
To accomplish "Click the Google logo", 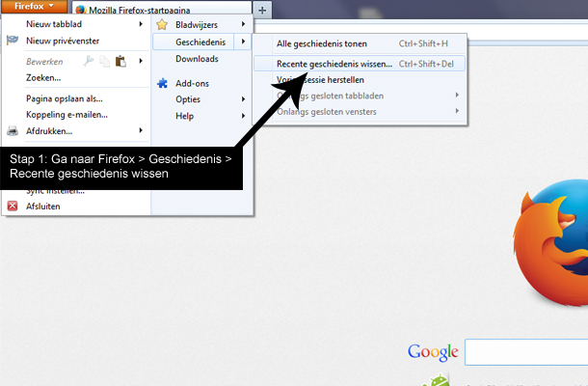I will click(433, 352).
